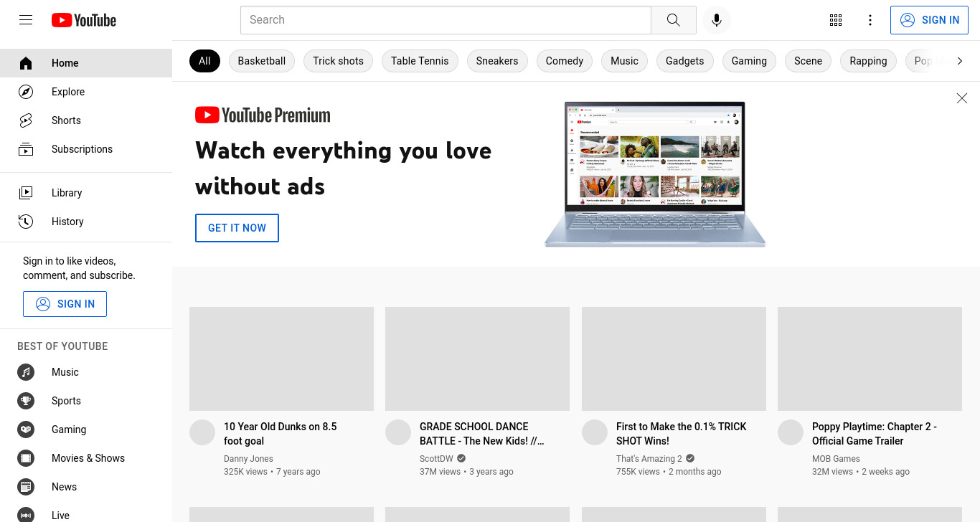Click title 'First to Make the 0.1% TRICK SHOT Wins!'

point(681,434)
